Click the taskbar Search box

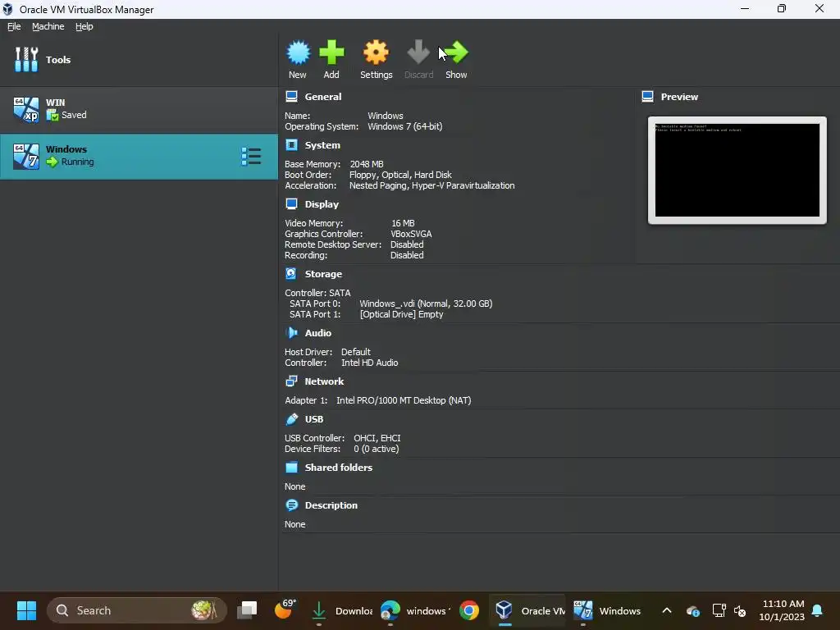tap(137, 610)
